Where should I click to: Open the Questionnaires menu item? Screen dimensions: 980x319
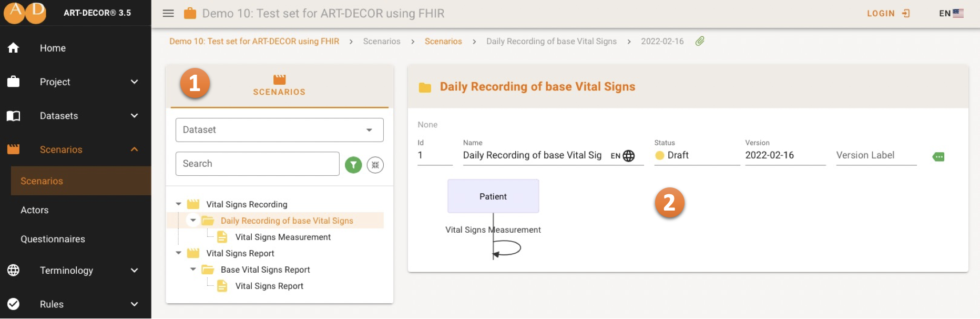(x=53, y=239)
